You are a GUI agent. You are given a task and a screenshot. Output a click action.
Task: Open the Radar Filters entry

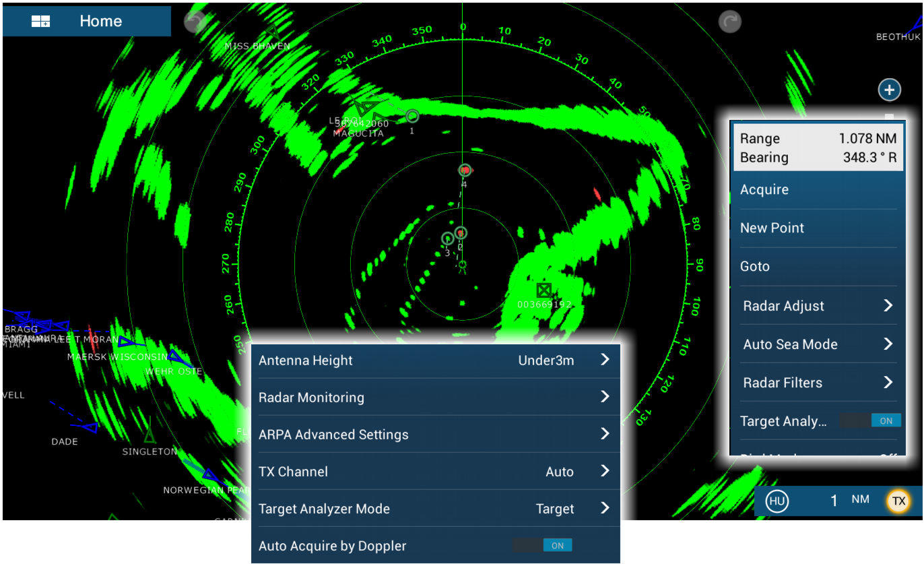pos(818,382)
